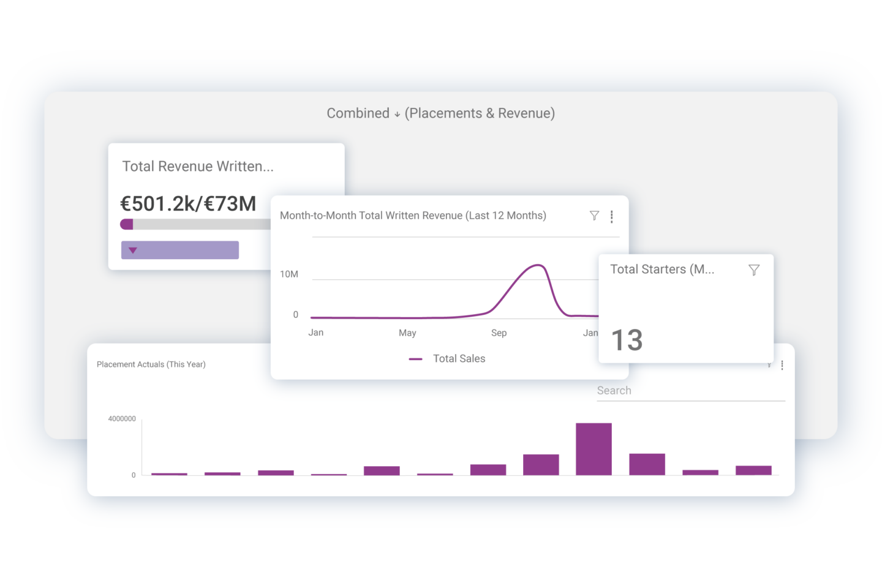Click the revenue line peak on chart
Image resolution: width=882 pixels, height=588 pixels.
tap(538, 265)
